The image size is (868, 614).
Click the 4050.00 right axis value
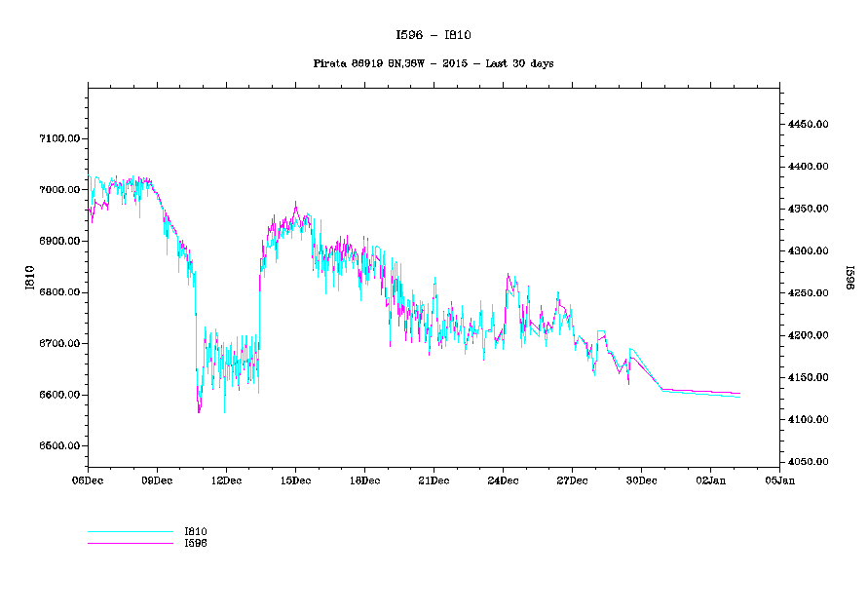click(x=809, y=462)
